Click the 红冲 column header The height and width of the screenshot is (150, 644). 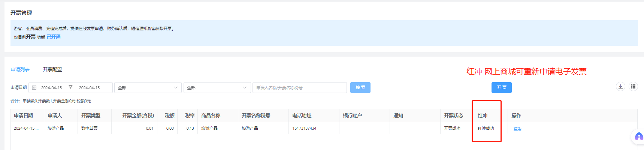click(483, 116)
